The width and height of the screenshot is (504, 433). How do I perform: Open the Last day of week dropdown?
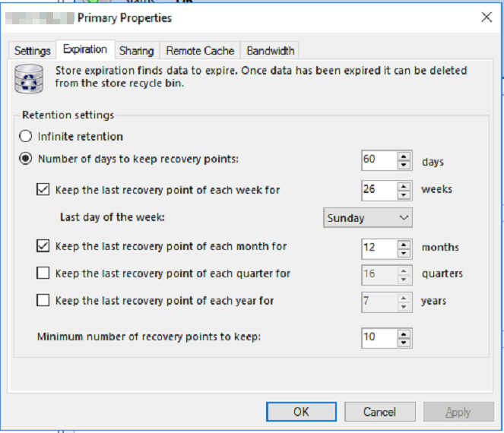pos(368,218)
